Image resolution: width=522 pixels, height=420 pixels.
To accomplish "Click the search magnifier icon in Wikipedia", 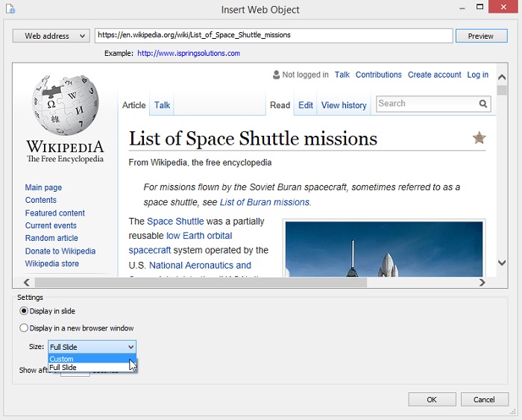I will (x=483, y=104).
